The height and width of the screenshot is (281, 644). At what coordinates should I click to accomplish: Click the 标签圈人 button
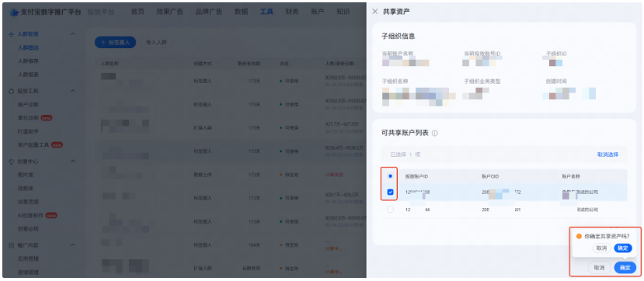coord(116,42)
